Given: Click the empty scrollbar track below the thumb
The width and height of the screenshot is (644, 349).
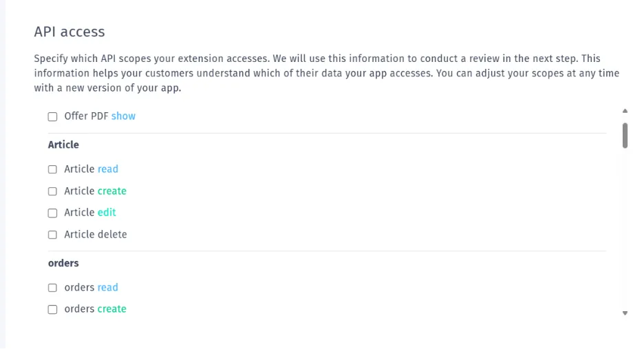Looking at the screenshot, I should click(x=625, y=228).
